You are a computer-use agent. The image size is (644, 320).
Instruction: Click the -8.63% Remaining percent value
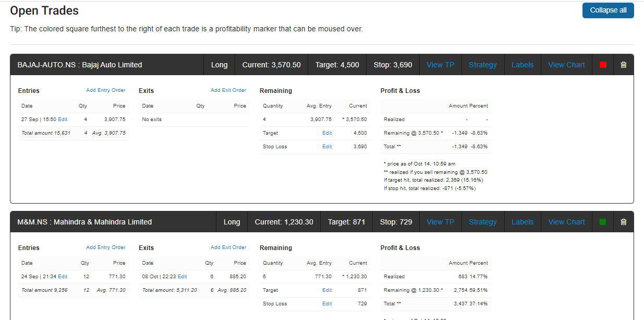[x=479, y=133]
